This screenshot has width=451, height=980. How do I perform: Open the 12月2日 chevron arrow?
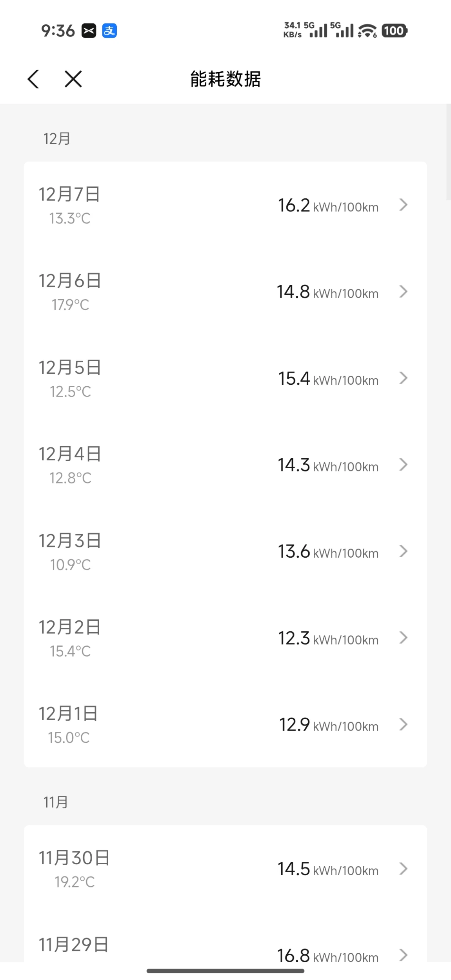pyautogui.click(x=403, y=638)
